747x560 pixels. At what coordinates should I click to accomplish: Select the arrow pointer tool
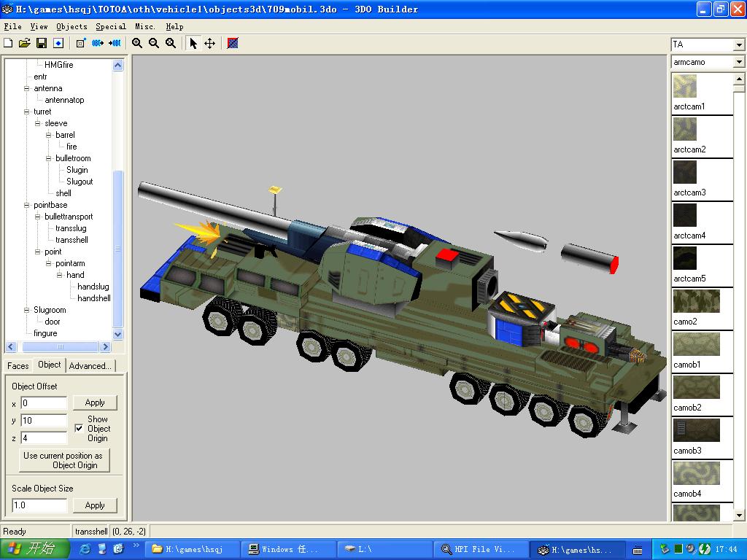193,43
